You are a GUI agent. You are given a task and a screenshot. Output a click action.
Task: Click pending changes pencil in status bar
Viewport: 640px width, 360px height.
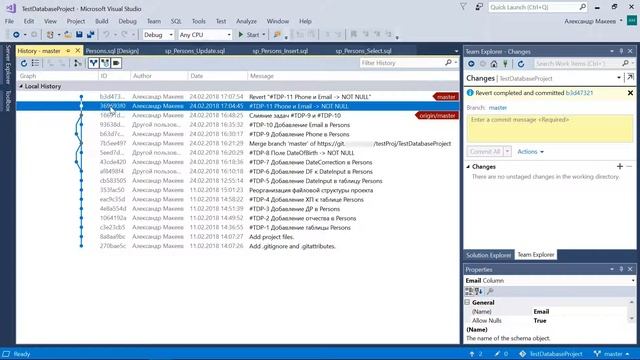click(501, 354)
